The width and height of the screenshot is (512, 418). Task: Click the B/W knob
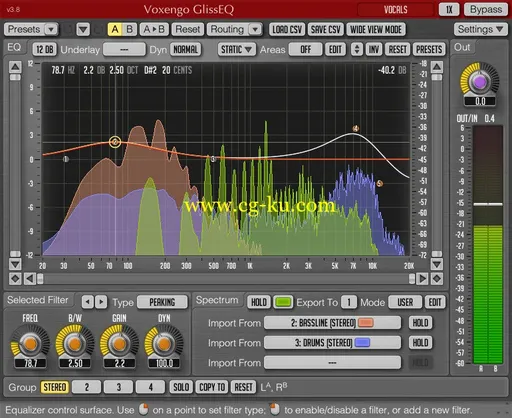point(75,343)
